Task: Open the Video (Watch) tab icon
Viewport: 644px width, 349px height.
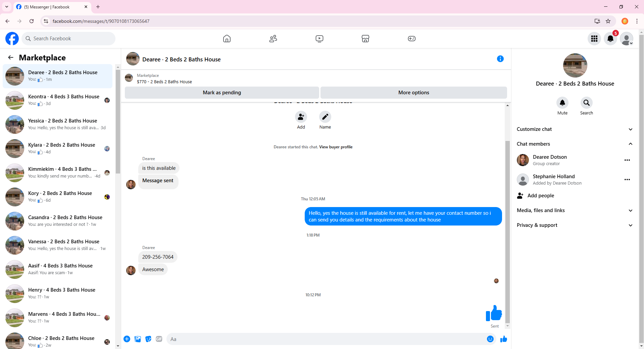Action: [x=319, y=39]
